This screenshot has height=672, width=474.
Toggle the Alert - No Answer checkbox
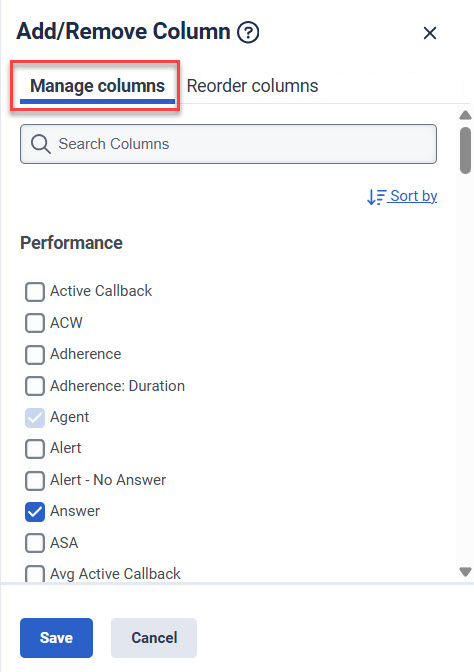[x=35, y=480]
